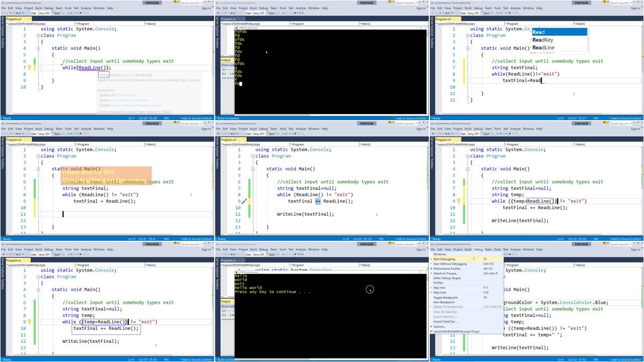Click the lightbulb beside line 7 while(ReadLine())

[x=29, y=67]
